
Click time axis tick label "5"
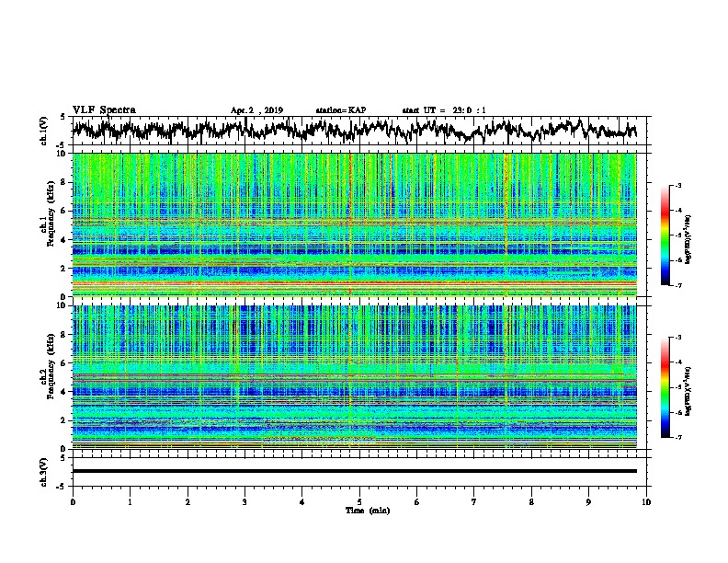click(359, 502)
